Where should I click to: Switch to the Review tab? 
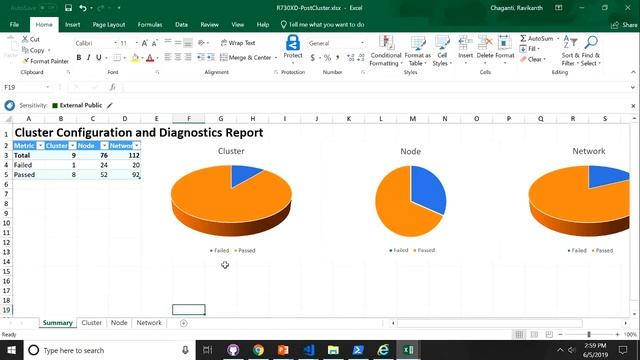[209, 24]
